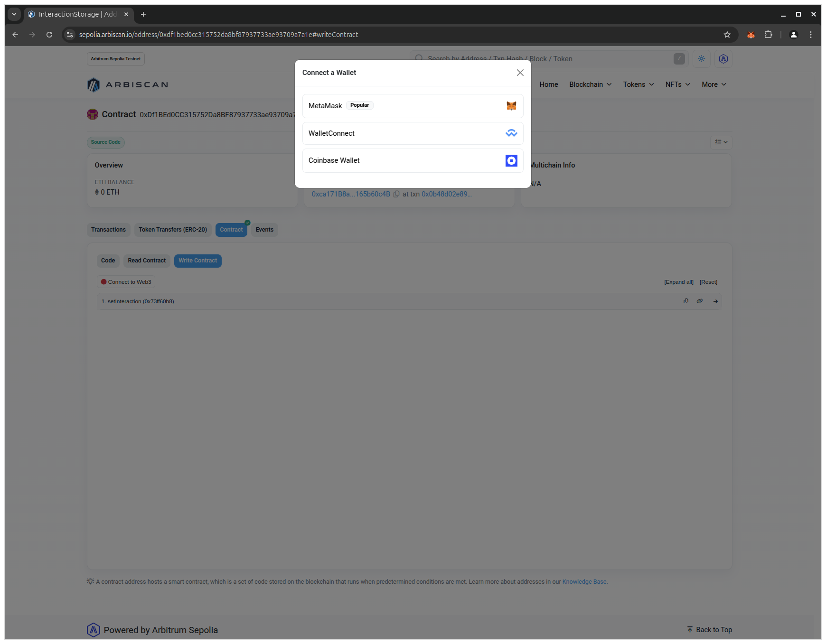Select WalletConnect option

point(413,133)
